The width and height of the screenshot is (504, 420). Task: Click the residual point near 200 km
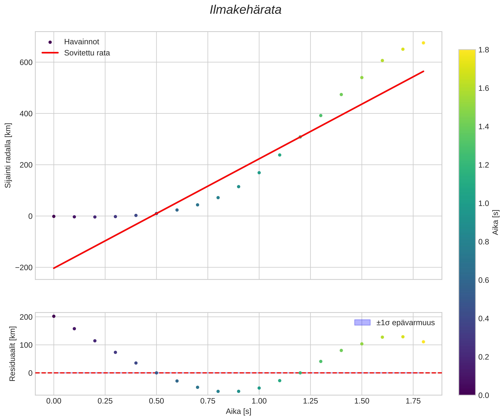pos(54,316)
